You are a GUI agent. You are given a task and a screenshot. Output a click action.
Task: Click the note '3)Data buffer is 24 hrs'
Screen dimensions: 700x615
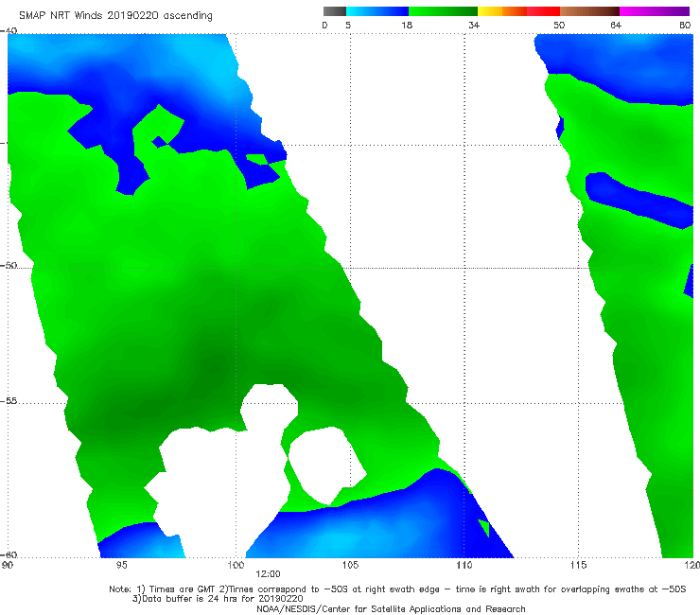coord(218,599)
